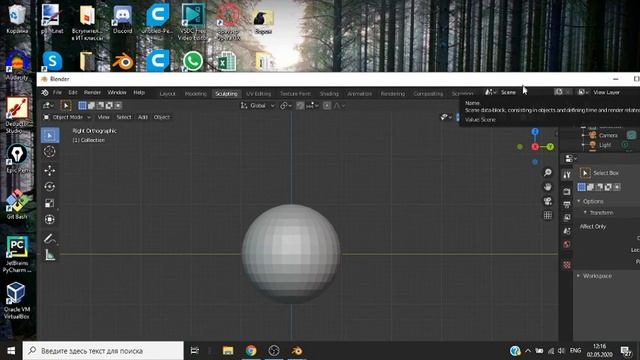Set selection mode to subtract in header
640x360 pixels.
point(100,105)
